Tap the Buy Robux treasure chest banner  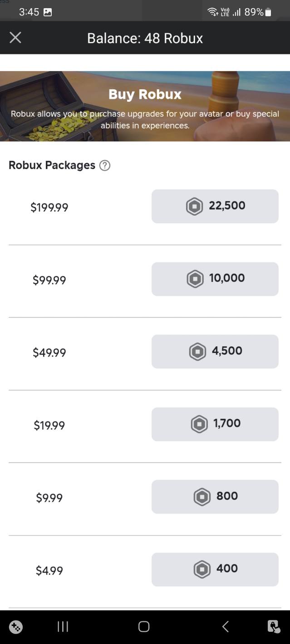pos(145,106)
